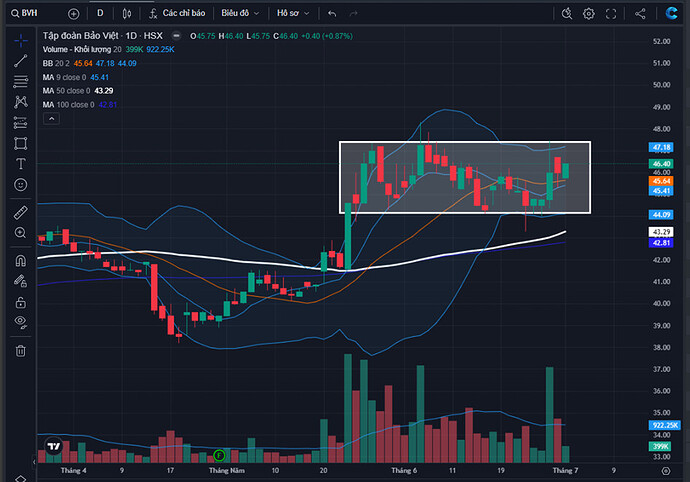690x482 pixels.
Task: Expand the Biểu đồ dropdown
Action: (x=240, y=13)
